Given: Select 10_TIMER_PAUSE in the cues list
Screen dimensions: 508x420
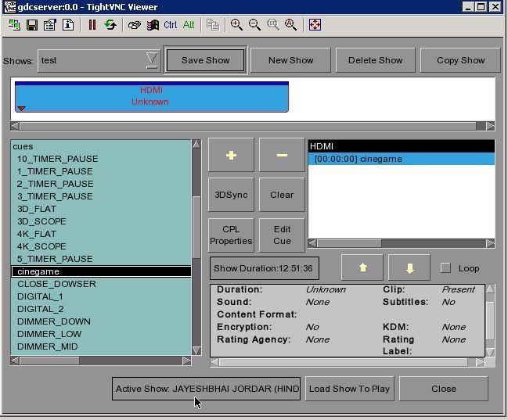Looking at the screenshot, I should point(101,159).
